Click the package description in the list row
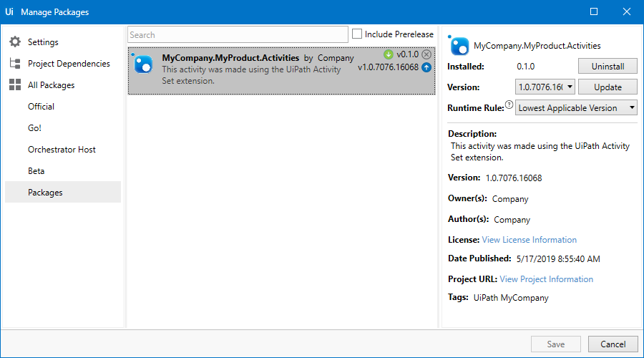Screen dimensions: 644x358 (x=251, y=75)
